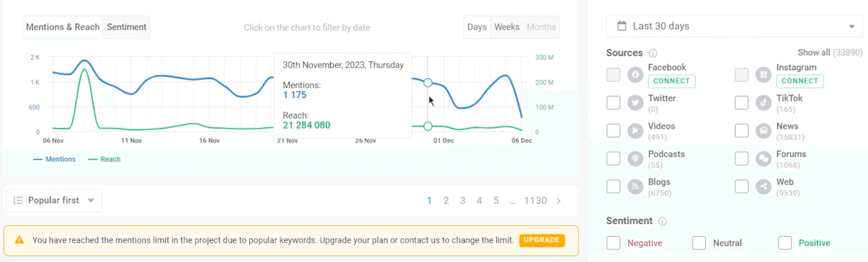Click the Facebook source icon
868x262 pixels.
[635, 75]
